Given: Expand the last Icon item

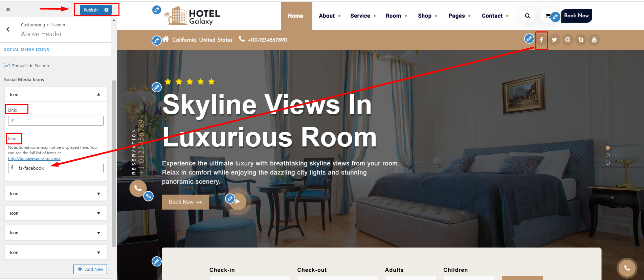Looking at the screenshot, I should coord(56,252).
